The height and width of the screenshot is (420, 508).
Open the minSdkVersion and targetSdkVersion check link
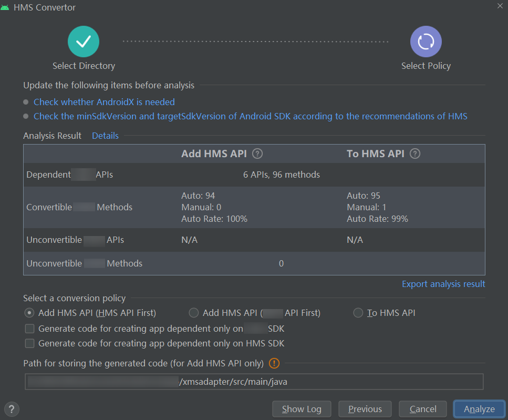point(250,116)
